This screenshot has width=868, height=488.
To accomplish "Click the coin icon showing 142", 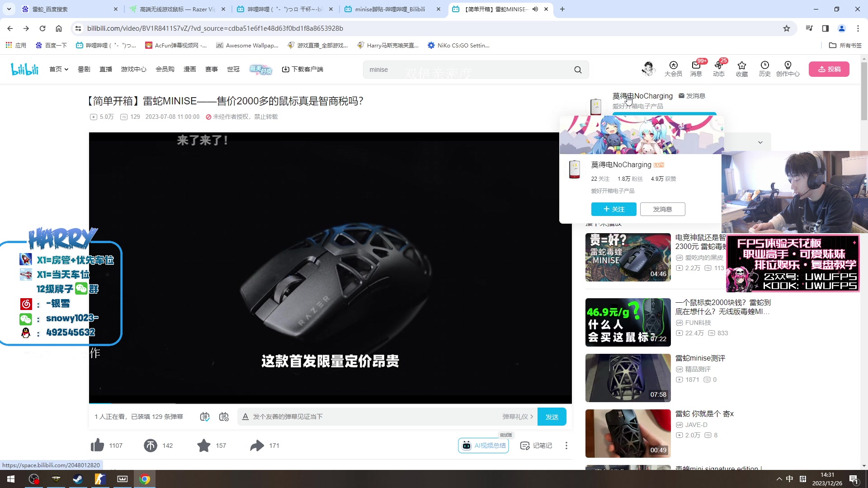I will click(x=151, y=446).
